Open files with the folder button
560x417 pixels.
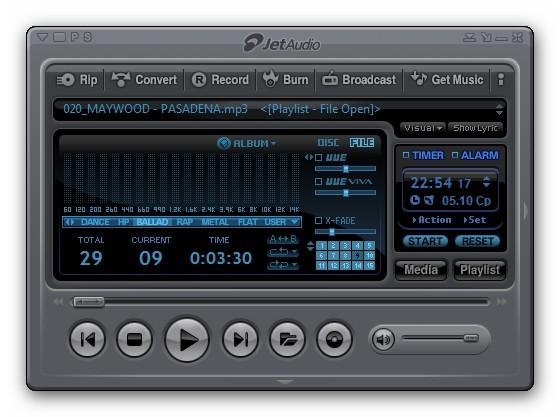tap(287, 339)
